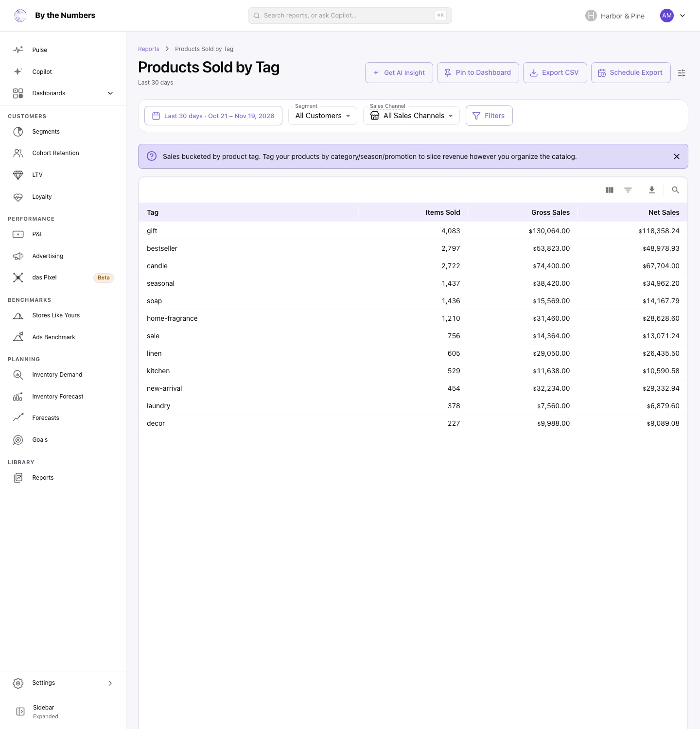700x729 pixels.
Task: Click the Settings gear icon
Action: tap(18, 683)
